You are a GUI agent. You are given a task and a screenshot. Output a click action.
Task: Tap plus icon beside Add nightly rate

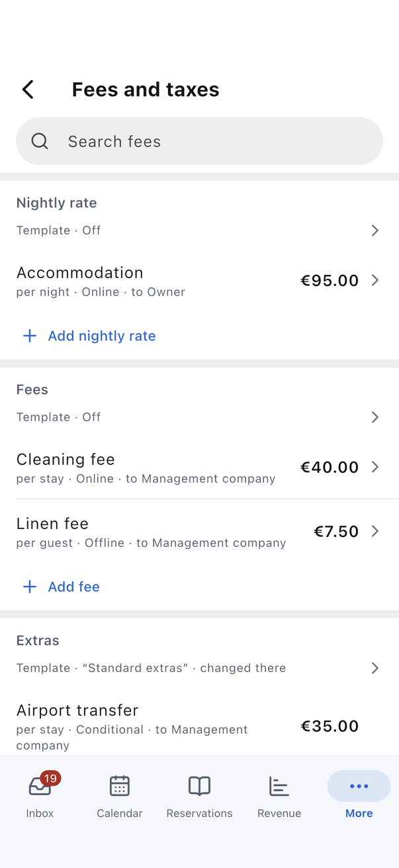click(x=30, y=336)
